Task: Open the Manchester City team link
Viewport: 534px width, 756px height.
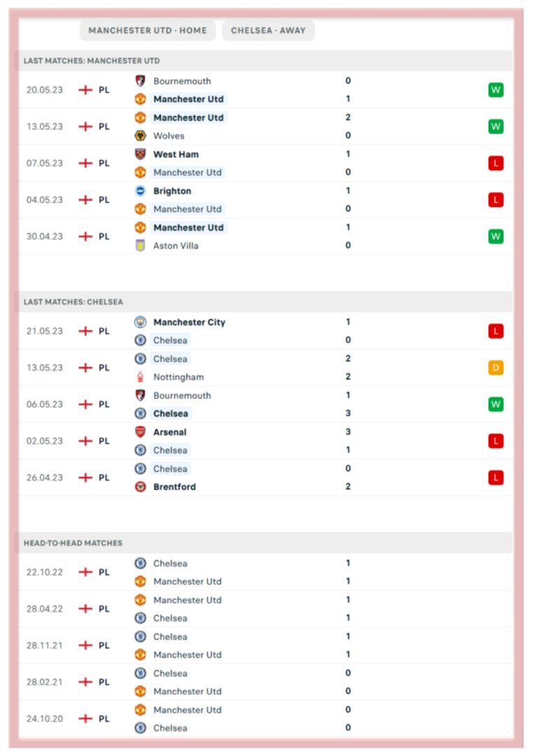Action: coord(189,322)
